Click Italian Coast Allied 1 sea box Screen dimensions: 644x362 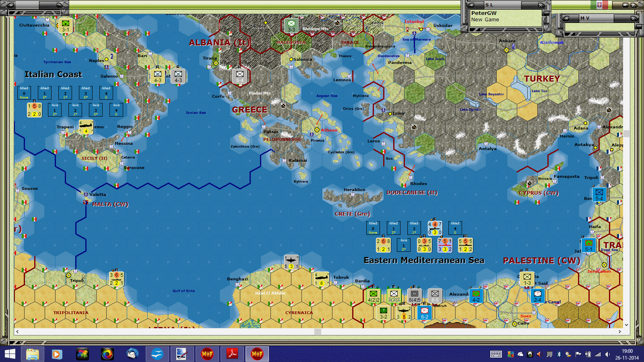45,93
